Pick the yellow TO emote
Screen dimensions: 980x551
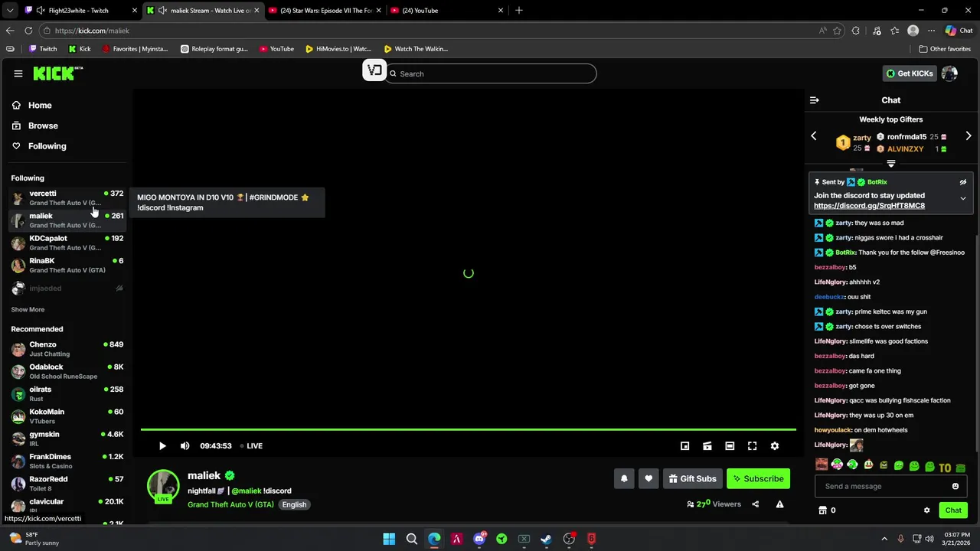945,467
